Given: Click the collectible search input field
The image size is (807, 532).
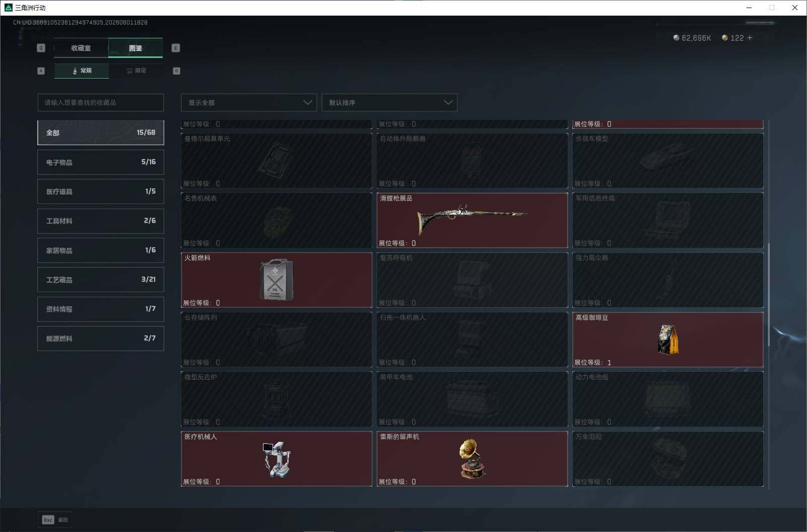Looking at the screenshot, I should [x=101, y=102].
